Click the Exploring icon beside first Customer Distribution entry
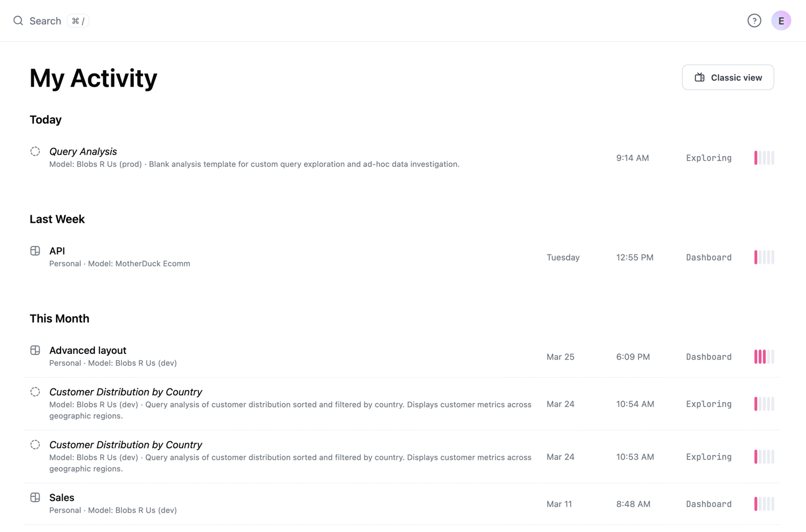This screenshot has width=806, height=532. 35,391
